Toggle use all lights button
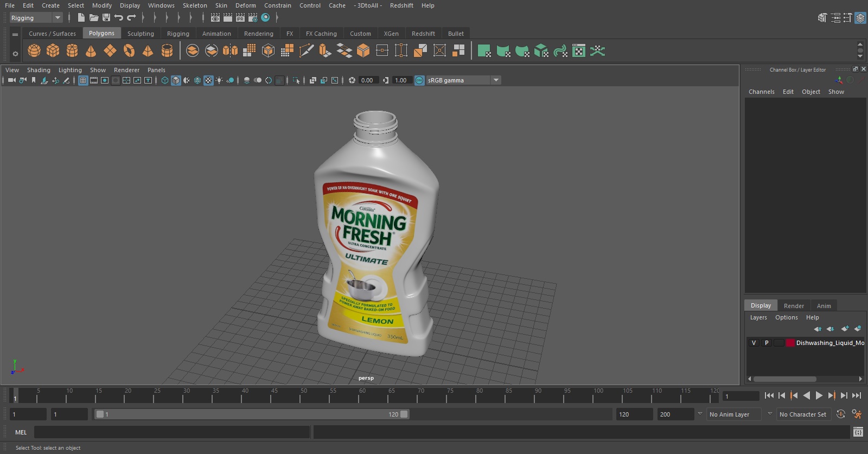Viewport: 868px width, 454px height. click(219, 80)
